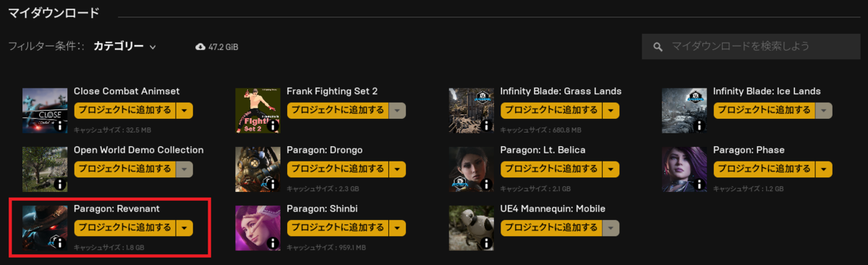Open dropdown arrow next to Paragon: Revenant button
Screen dimensions: 868x265
tap(184, 228)
